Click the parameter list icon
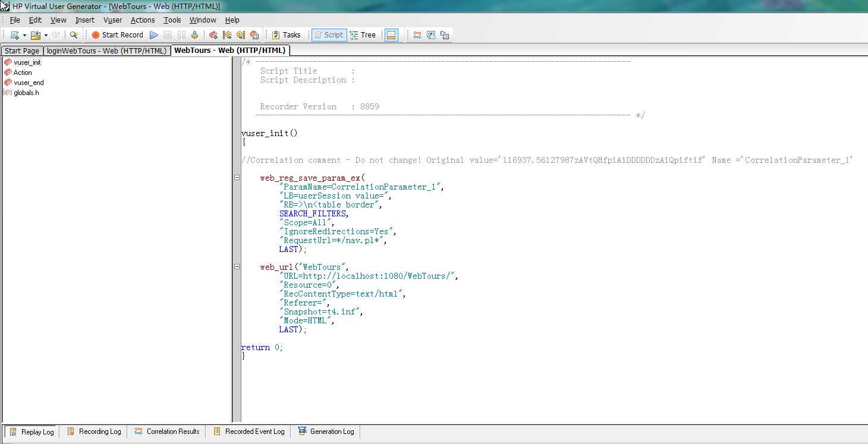 [431, 35]
